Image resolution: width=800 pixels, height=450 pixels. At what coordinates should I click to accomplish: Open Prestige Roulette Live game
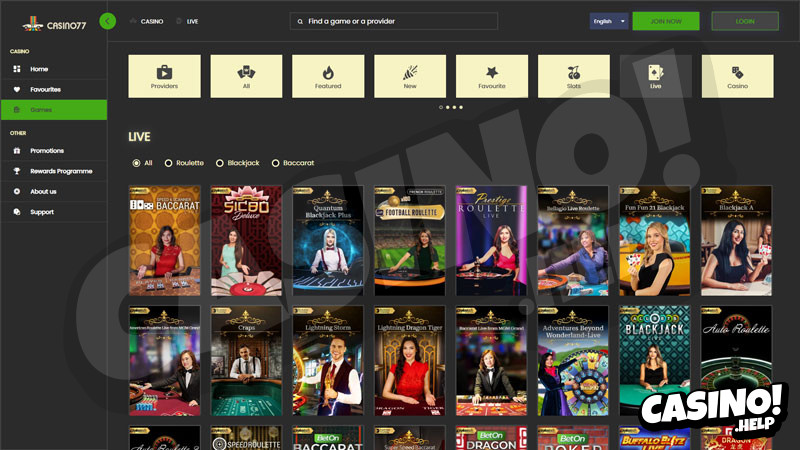491,241
